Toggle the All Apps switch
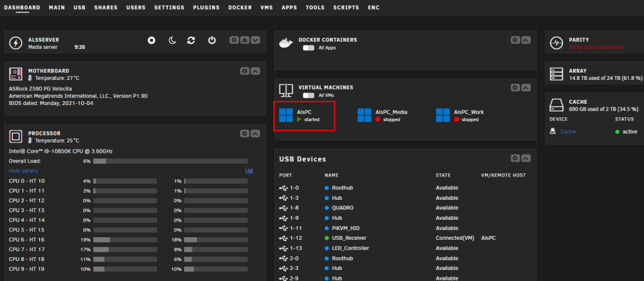This screenshot has width=644, height=281. click(308, 48)
